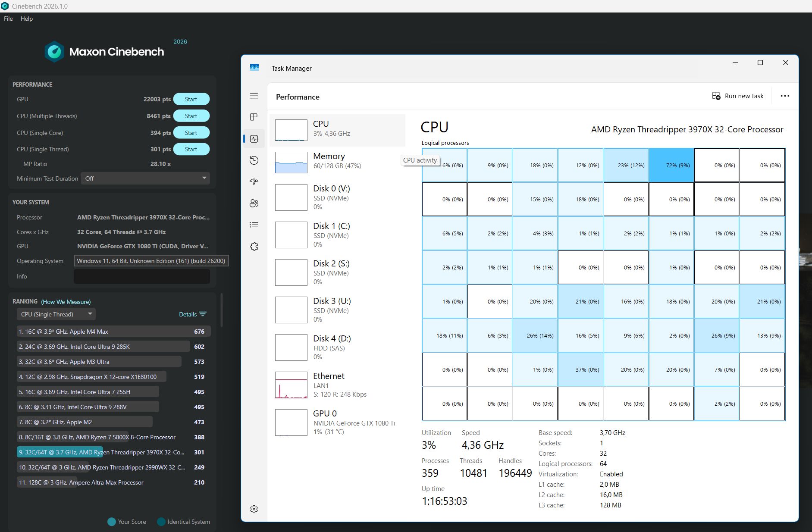Select Apple M4 Max ranking row

(114, 332)
